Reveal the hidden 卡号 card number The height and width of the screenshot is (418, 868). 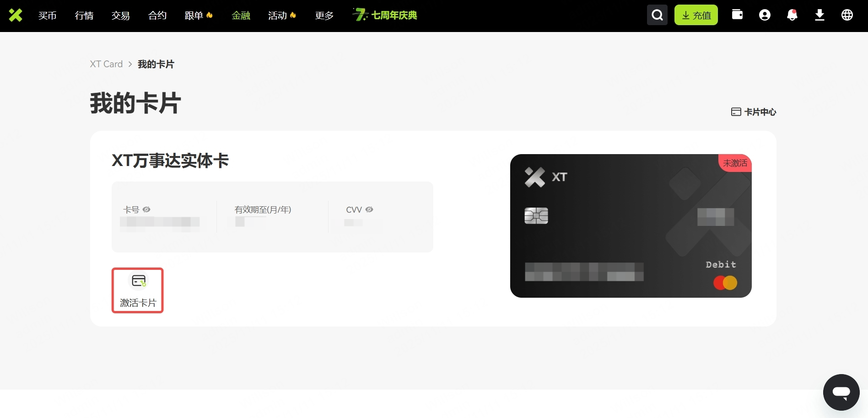146,209
